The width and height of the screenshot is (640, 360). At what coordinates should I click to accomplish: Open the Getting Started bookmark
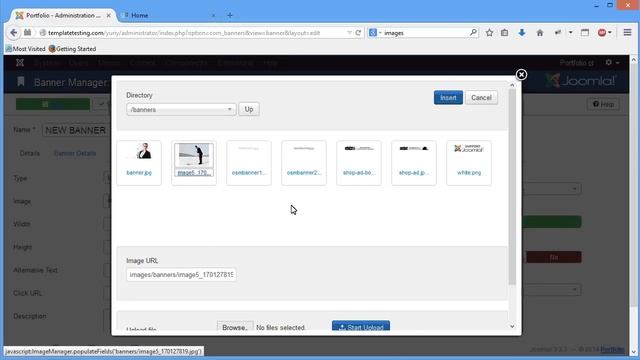point(72,49)
